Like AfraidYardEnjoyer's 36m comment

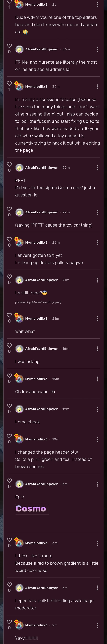point(9,46)
